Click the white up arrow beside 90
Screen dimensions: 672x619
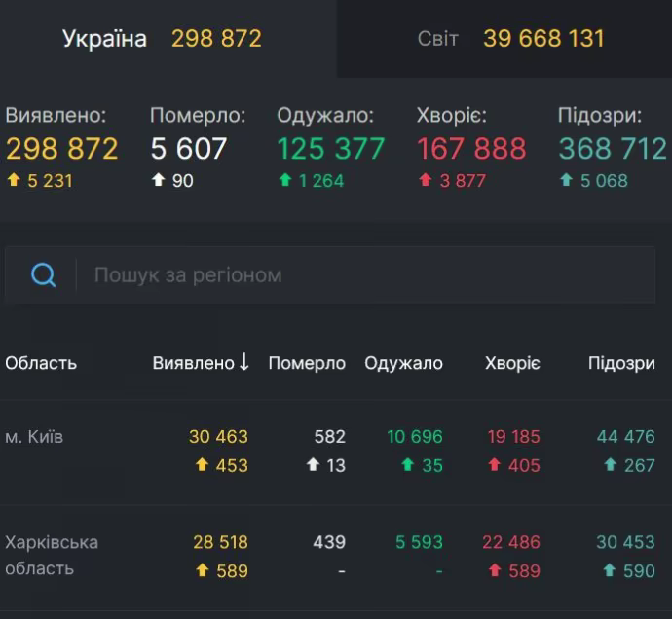158,180
